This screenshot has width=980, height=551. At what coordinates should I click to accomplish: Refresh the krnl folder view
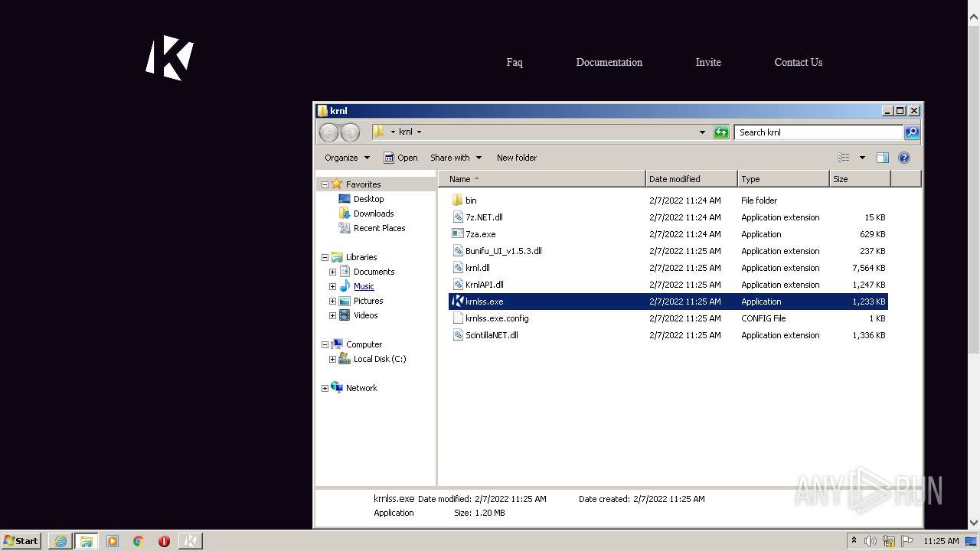721,132
